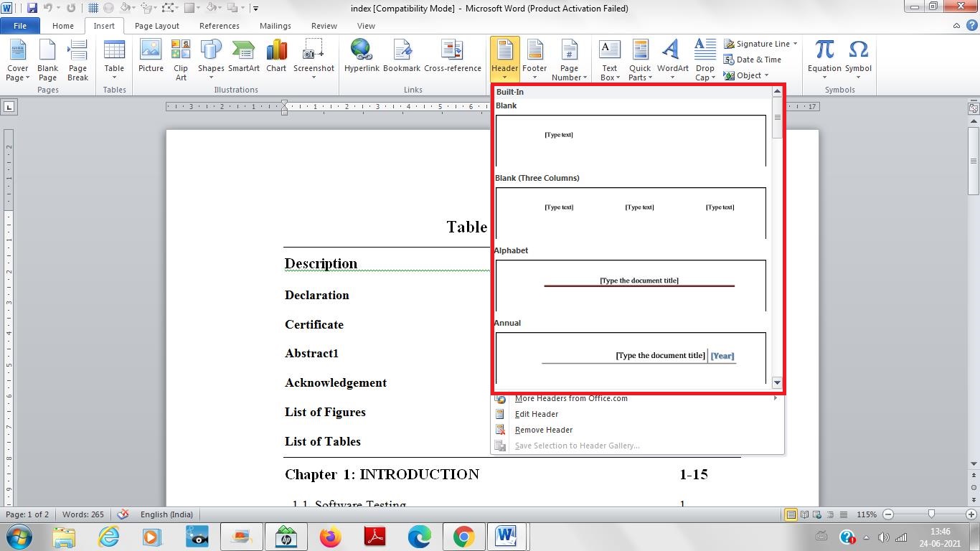This screenshot has width=980, height=551.
Task: Switch to the Page Layout tab
Action: point(156,25)
